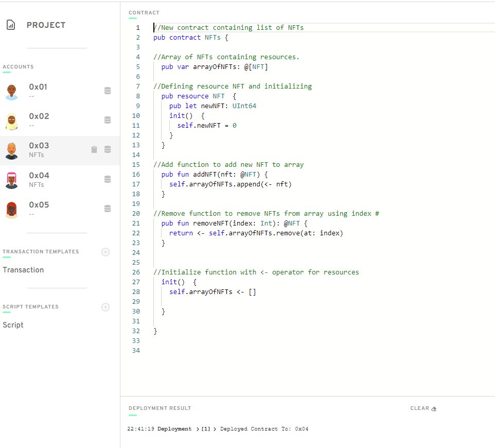This screenshot has height=448, width=495.
Task: Click the [1] counter in deployment log
Action: click(x=206, y=429)
